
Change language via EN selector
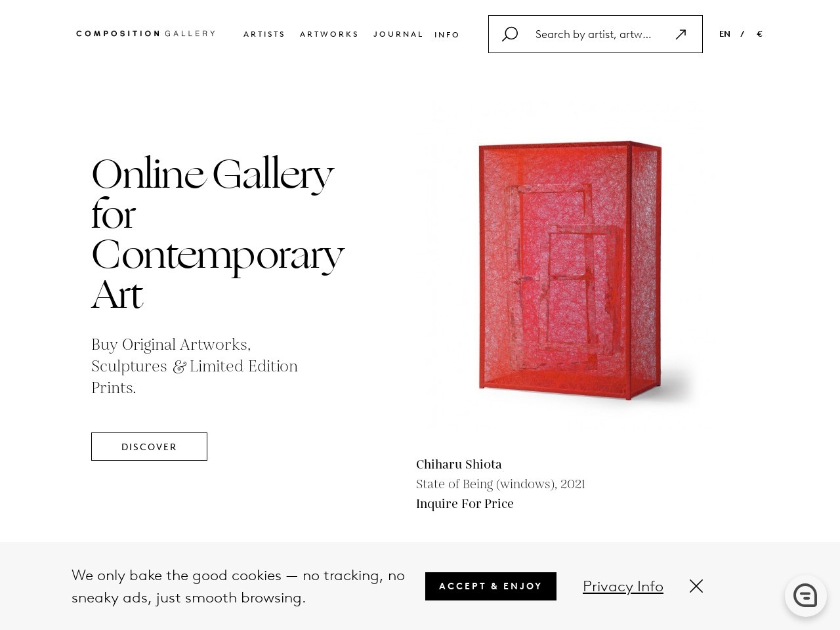click(x=724, y=34)
